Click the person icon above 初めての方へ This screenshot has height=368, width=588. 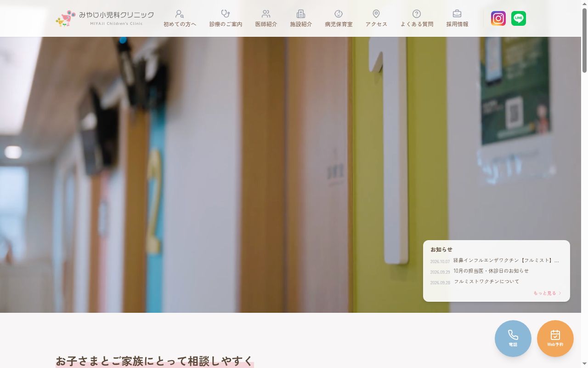pyautogui.click(x=180, y=14)
